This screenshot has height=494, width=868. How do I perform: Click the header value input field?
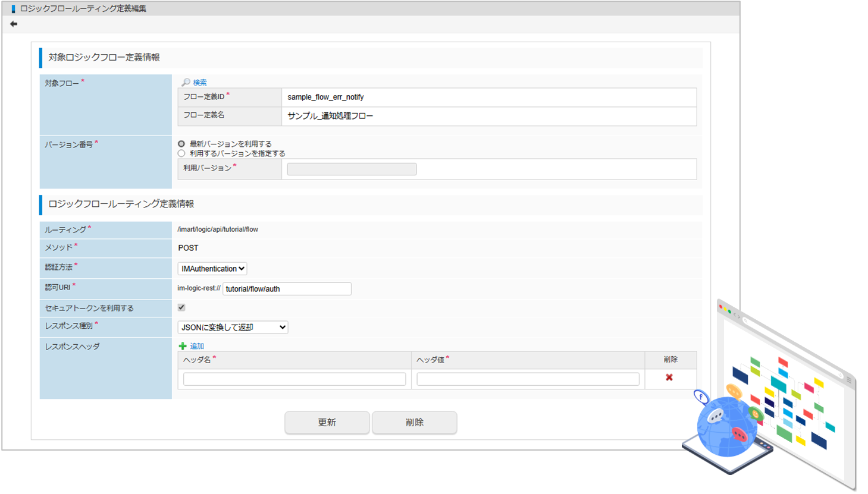(x=528, y=379)
